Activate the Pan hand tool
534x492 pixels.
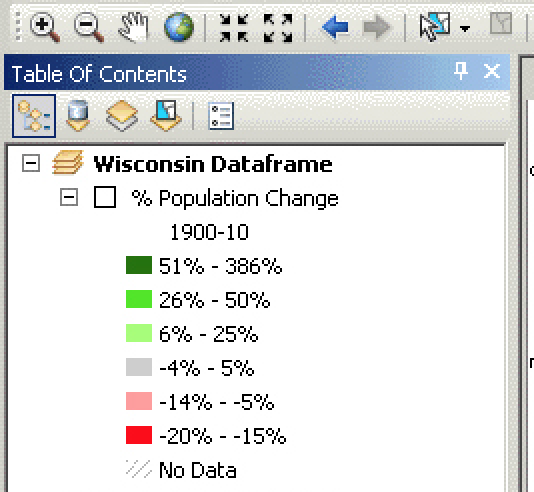[134, 27]
